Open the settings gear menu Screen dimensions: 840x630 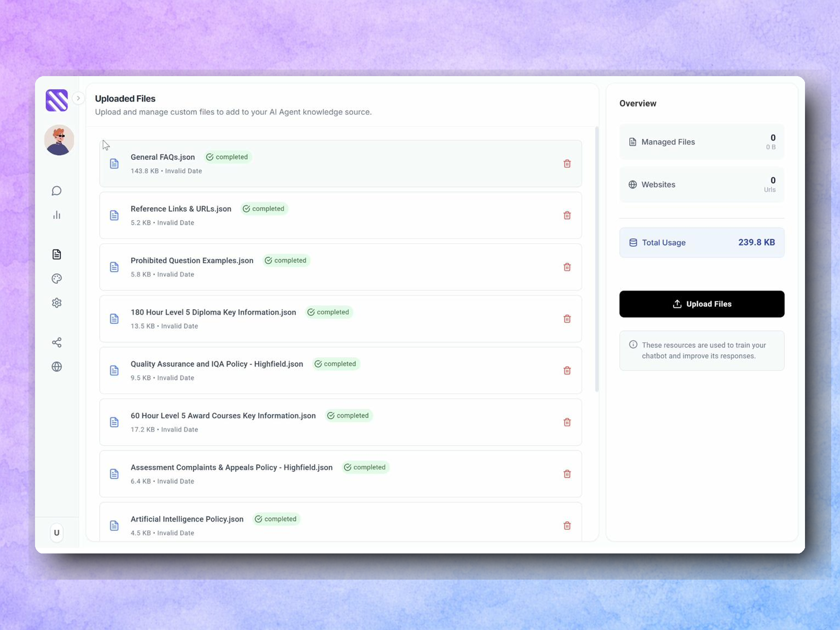pyautogui.click(x=56, y=303)
